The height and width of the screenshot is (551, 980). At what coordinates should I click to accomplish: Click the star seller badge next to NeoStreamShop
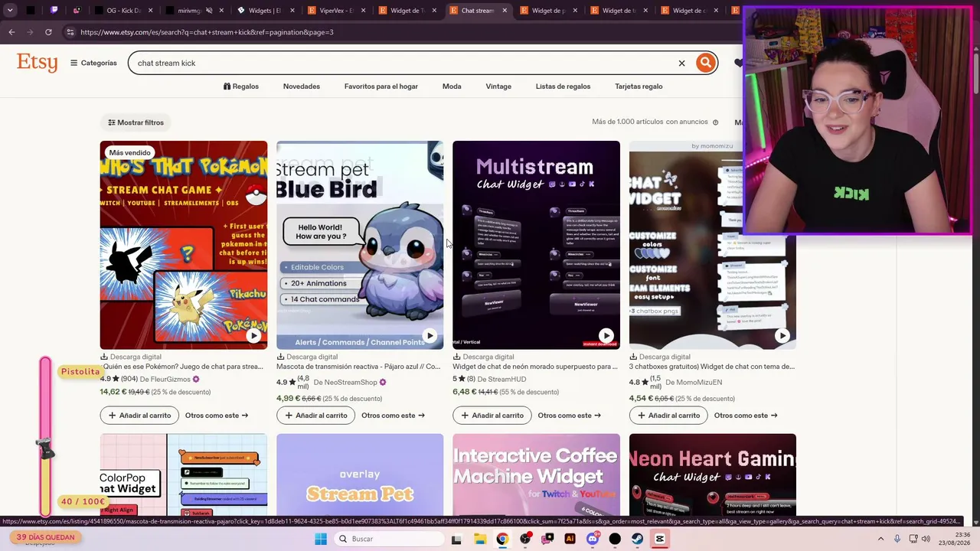(383, 382)
